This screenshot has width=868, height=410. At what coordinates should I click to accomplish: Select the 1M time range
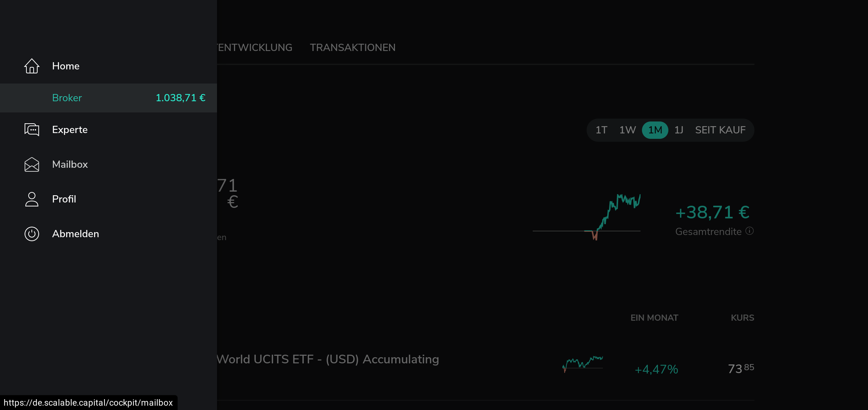coord(655,130)
